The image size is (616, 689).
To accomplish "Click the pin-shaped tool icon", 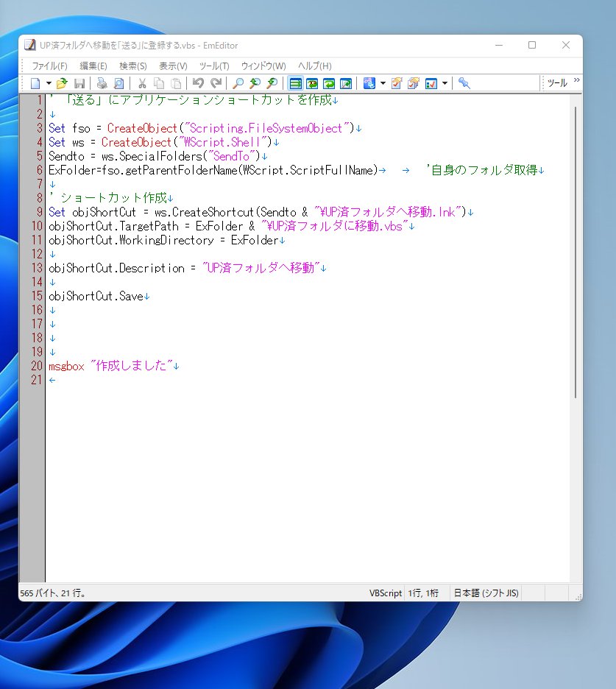I will 464,83.
